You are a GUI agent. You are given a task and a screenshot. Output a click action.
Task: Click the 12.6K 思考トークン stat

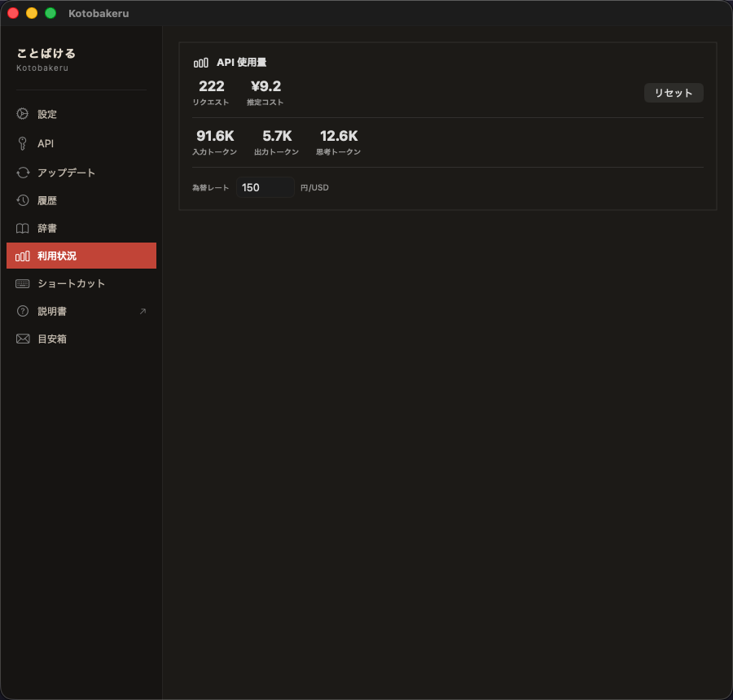pyautogui.click(x=339, y=136)
